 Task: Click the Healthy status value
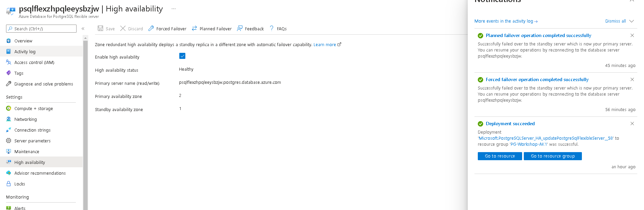[186, 69]
